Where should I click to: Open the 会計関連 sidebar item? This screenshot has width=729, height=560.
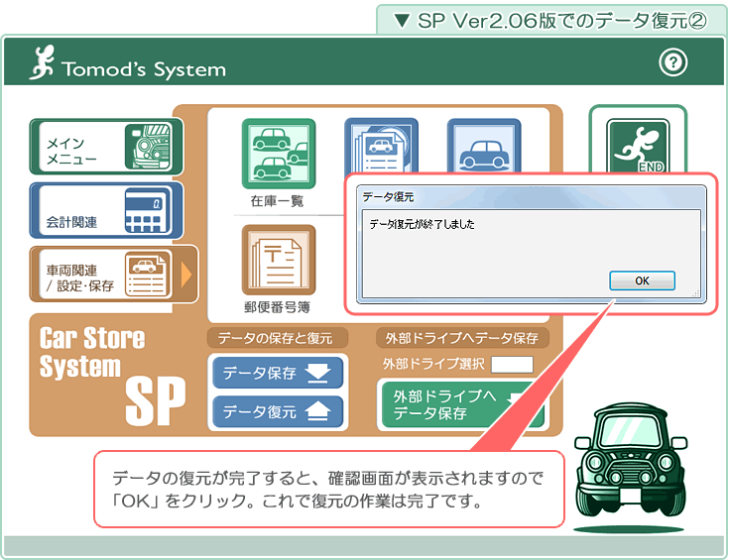106,210
